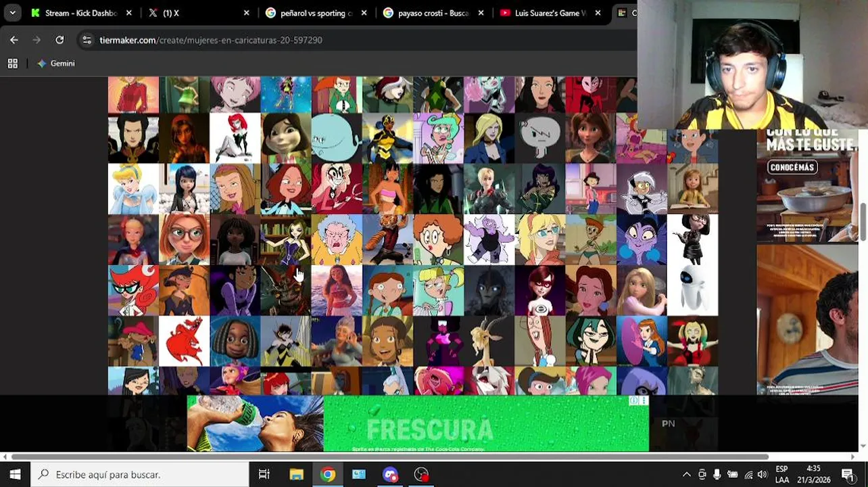Go forward with the browser arrow
This screenshot has height=487, width=868.
37,40
